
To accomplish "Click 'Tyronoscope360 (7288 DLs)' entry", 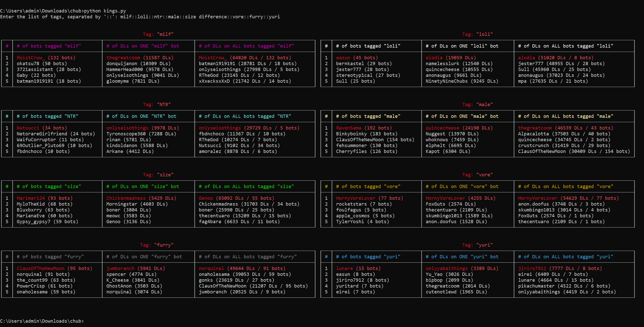I will pos(141,134).
